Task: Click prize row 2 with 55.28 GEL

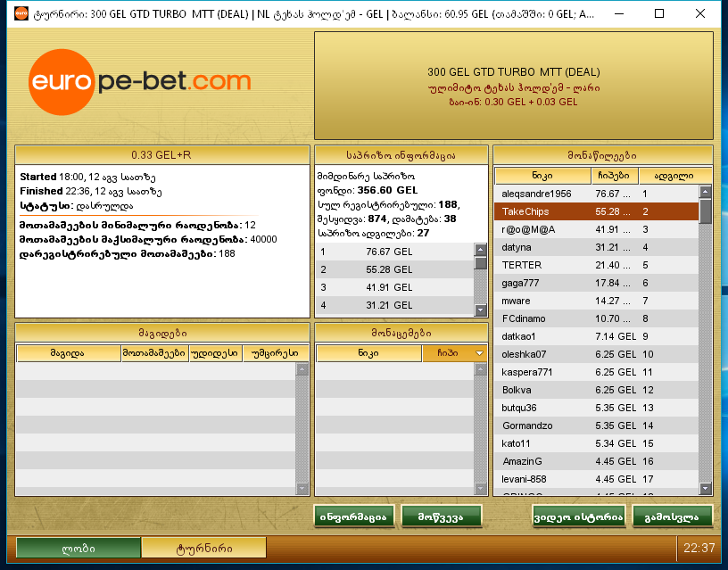Action: [x=394, y=269]
